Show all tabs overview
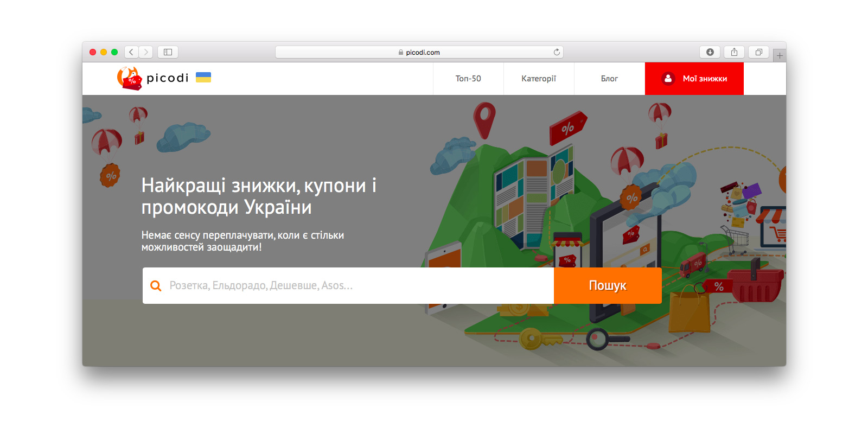 click(x=758, y=52)
